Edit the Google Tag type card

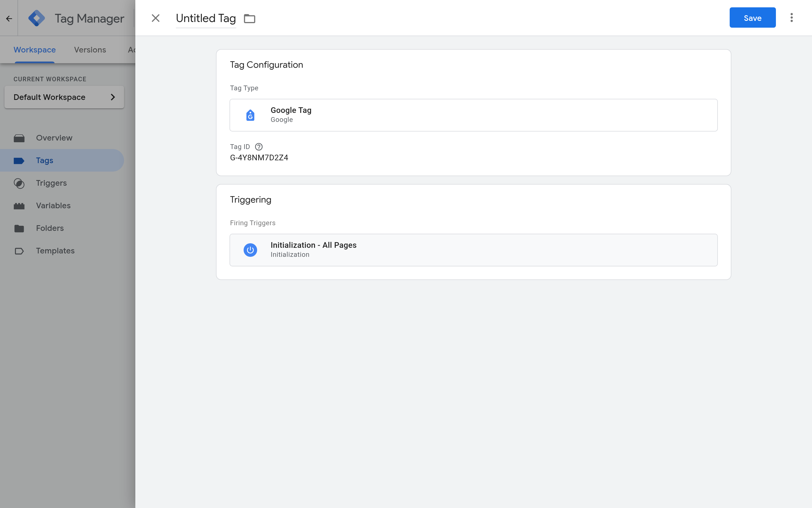click(x=473, y=115)
